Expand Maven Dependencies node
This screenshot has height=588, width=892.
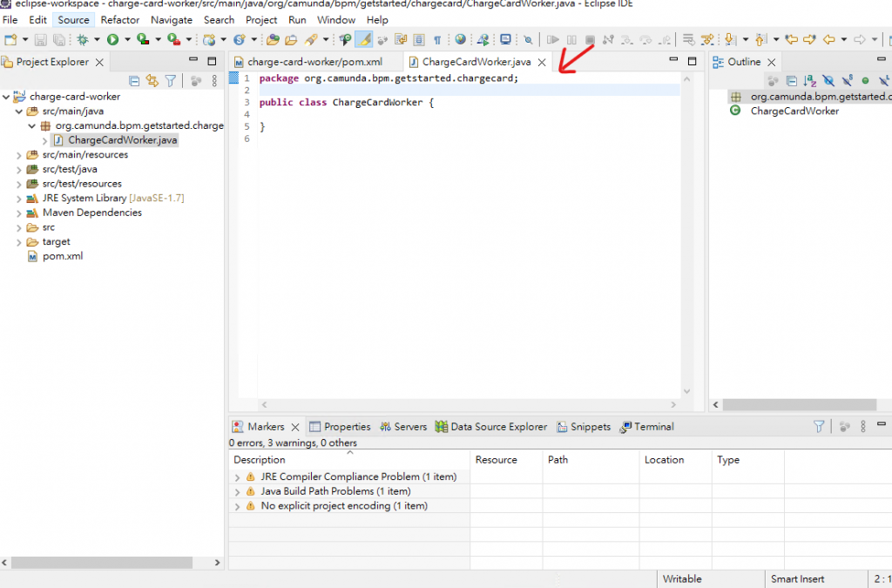tap(19, 213)
